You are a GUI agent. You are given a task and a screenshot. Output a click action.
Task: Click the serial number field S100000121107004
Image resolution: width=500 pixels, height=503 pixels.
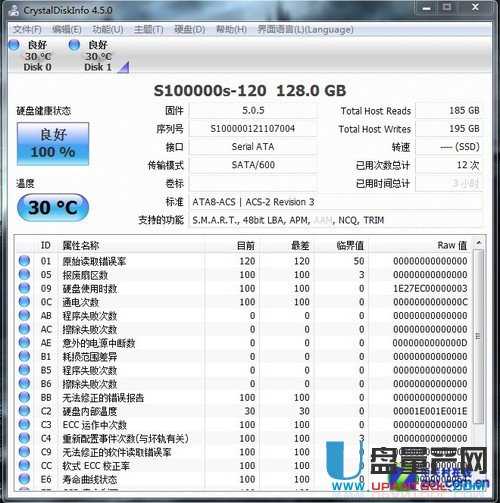click(x=253, y=129)
